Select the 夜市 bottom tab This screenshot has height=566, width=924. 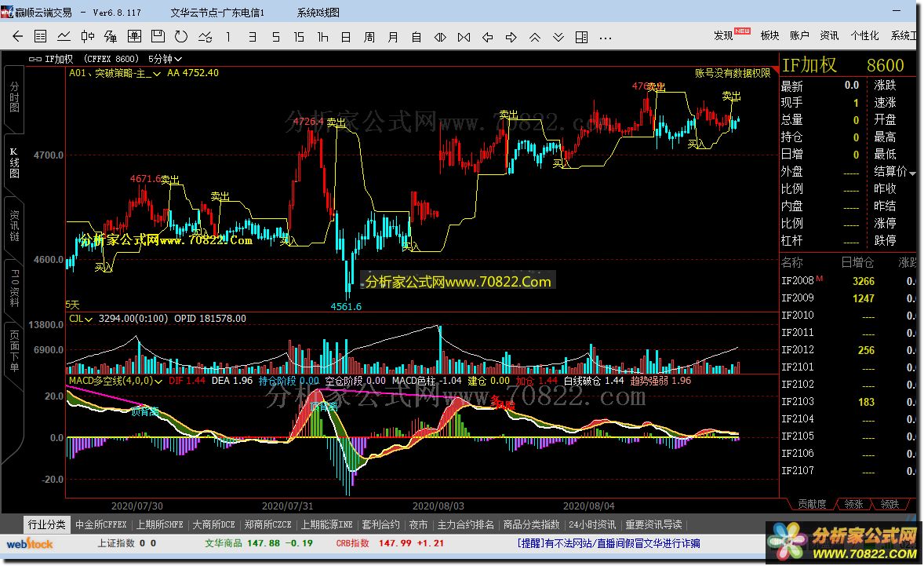pyautogui.click(x=418, y=524)
